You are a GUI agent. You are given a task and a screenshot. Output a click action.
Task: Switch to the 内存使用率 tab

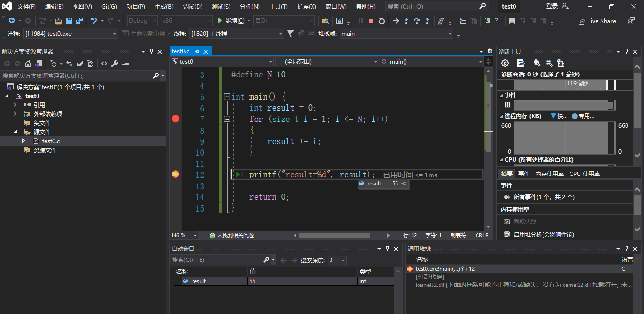tap(550, 174)
